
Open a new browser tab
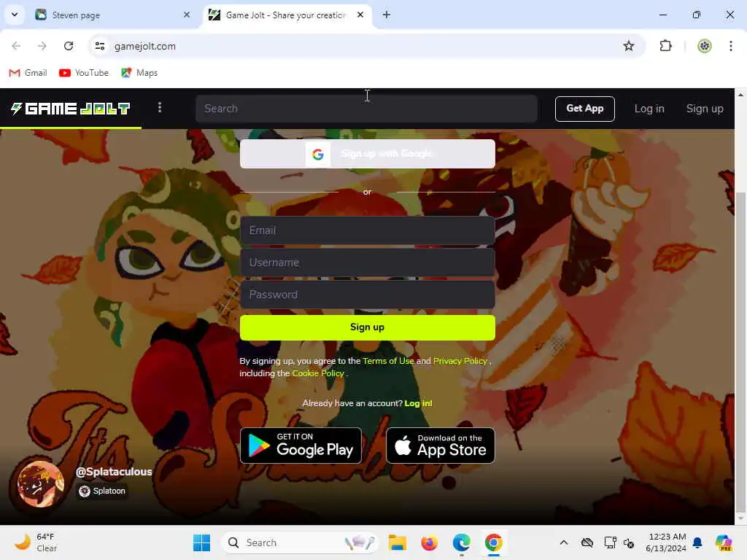coord(387,15)
